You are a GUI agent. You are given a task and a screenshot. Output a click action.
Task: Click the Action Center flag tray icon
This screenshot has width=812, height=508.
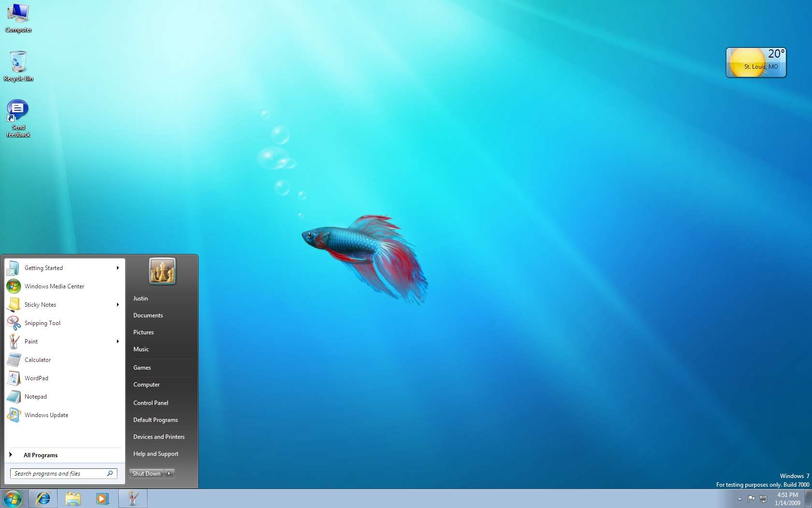(x=751, y=499)
